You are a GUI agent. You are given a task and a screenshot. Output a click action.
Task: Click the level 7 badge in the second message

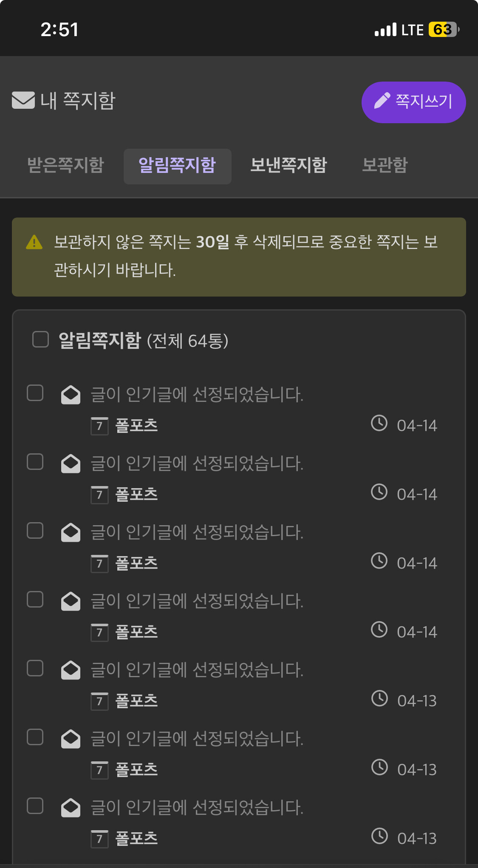point(99,495)
